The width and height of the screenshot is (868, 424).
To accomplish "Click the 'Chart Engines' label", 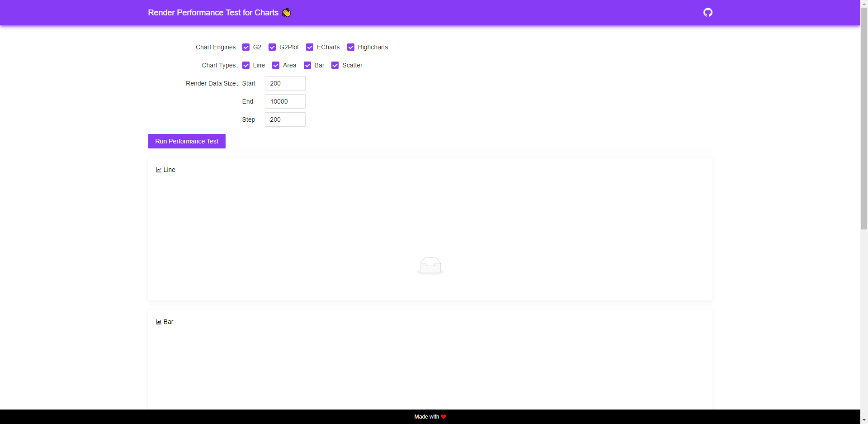I will click(x=216, y=47).
